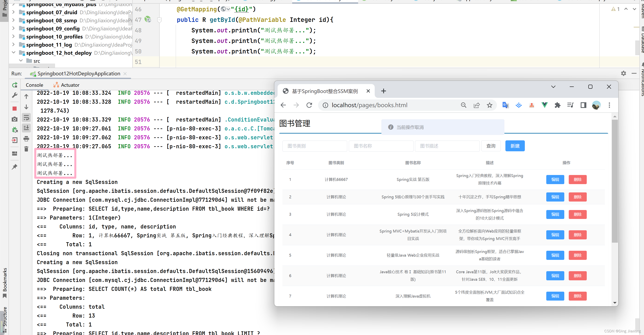
Task: Focus the 图书描述 input field
Action: [x=447, y=146]
